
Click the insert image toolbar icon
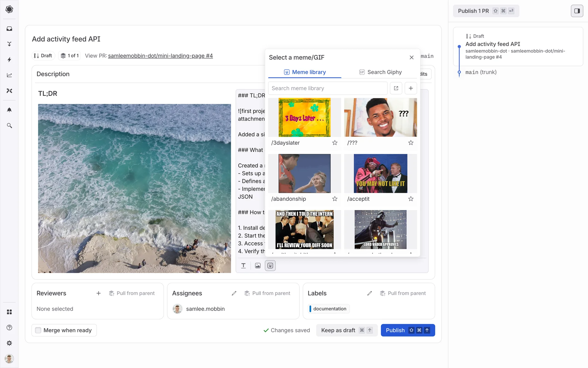(x=258, y=266)
